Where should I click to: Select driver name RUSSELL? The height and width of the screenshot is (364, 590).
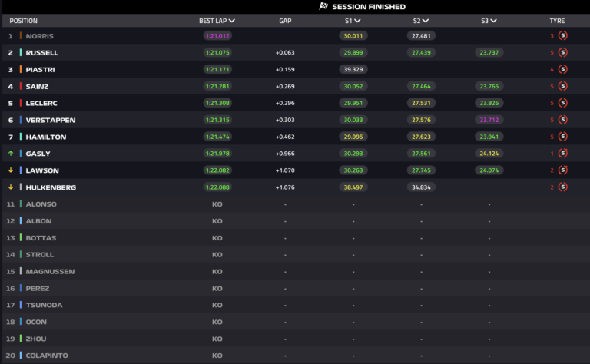tap(41, 52)
